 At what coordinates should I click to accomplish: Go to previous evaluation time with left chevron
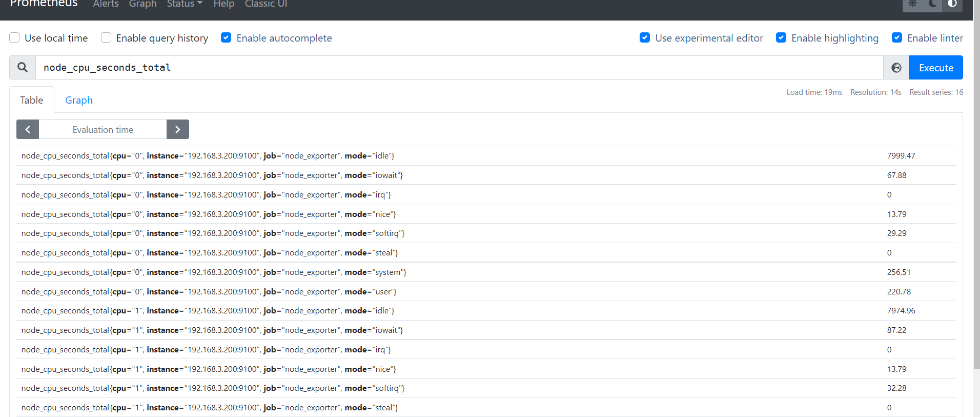coord(28,129)
